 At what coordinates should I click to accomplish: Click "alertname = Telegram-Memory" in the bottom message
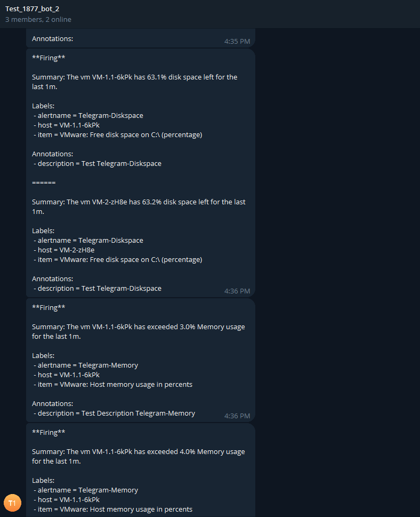click(x=87, y=490)
